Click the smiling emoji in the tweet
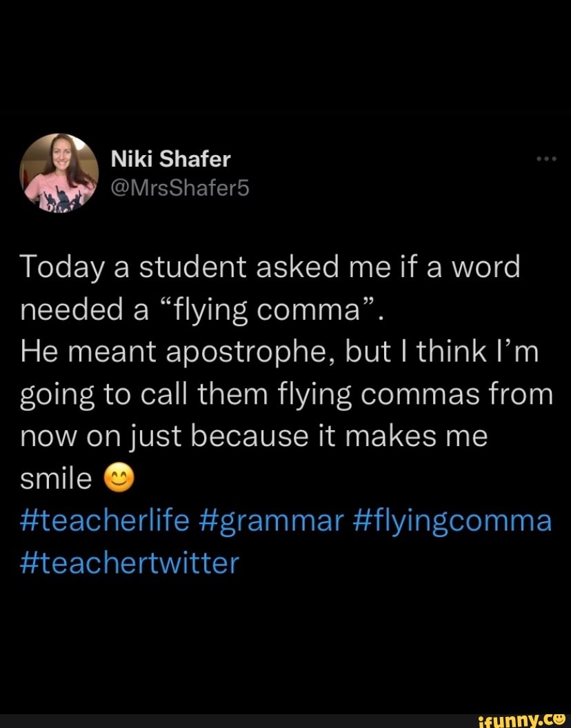Viewport: 571px width, 728px height. pos(119,478)
